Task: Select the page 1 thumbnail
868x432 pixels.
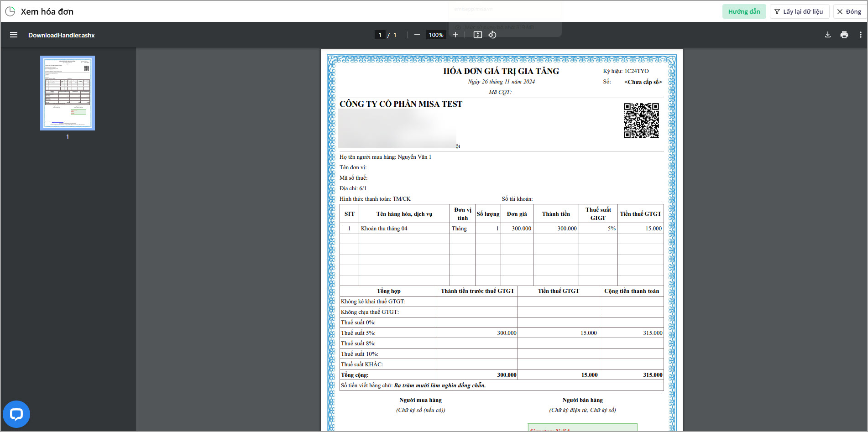Action: pos(68,93)
